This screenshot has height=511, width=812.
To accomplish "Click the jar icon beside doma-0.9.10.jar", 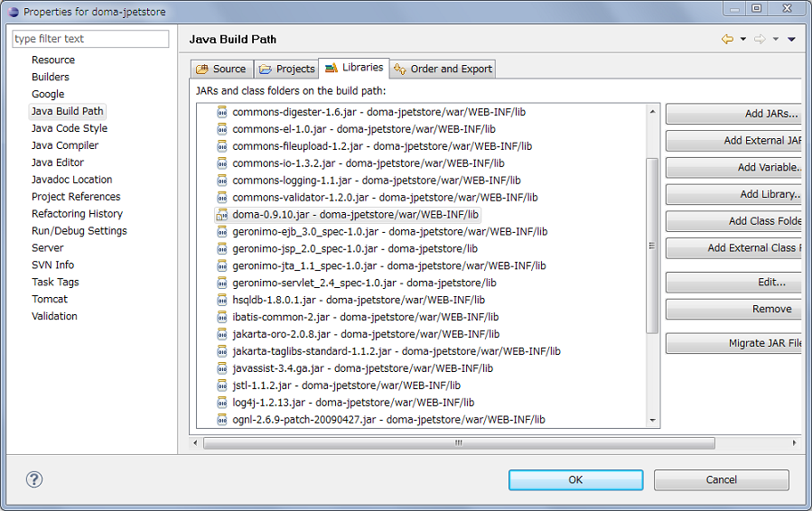I will 222,215.
